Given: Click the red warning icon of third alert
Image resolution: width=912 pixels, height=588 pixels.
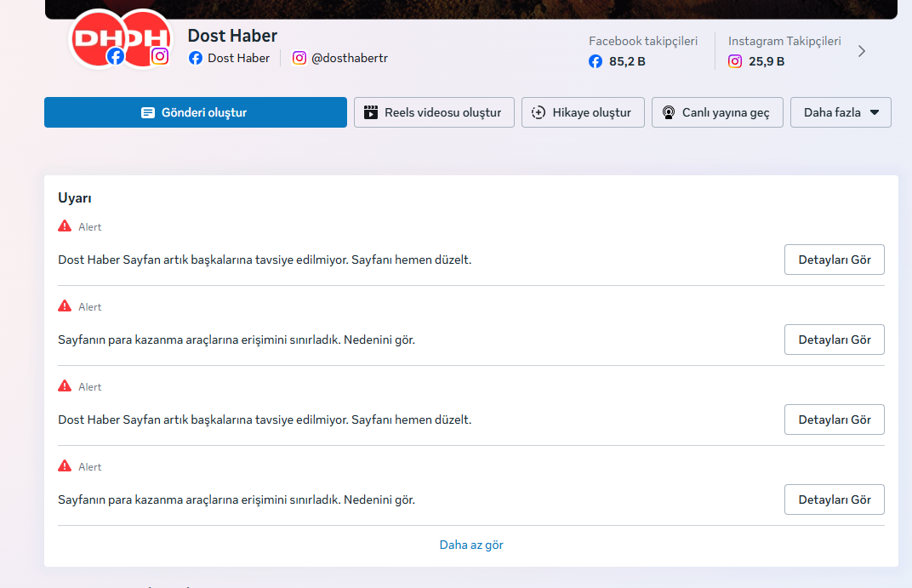Looking at the screenshot, I should click(x=65, y=385).
